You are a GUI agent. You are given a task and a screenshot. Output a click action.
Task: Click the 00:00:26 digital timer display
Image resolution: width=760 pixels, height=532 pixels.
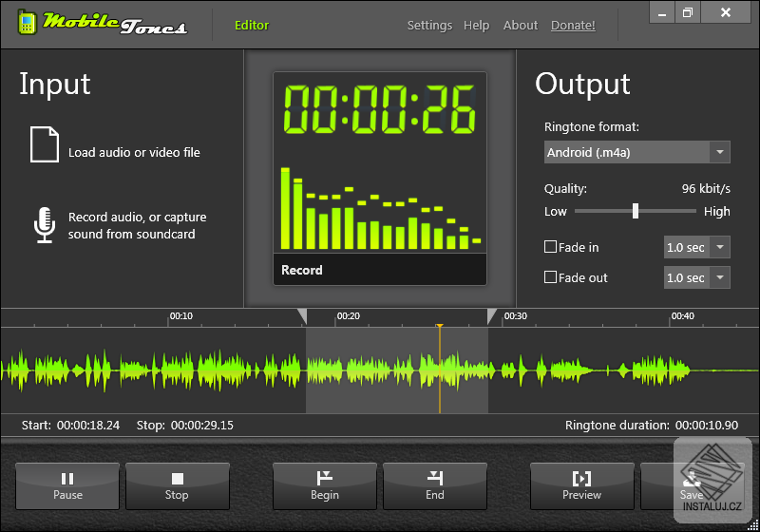click(379, 109)
